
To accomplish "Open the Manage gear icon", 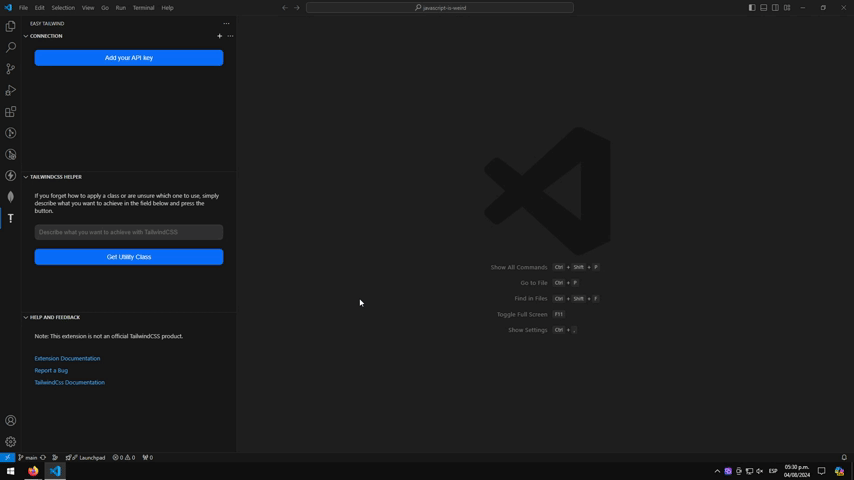I will [x=10, y=442].
